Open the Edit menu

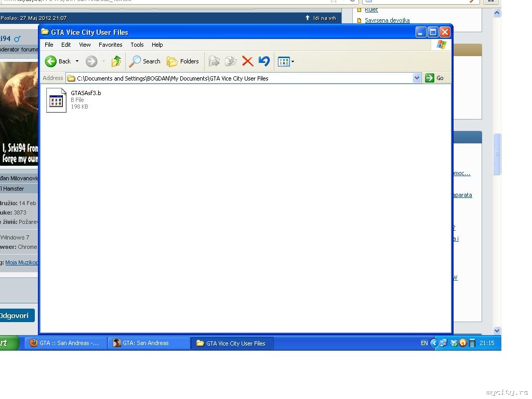(66, 45)
